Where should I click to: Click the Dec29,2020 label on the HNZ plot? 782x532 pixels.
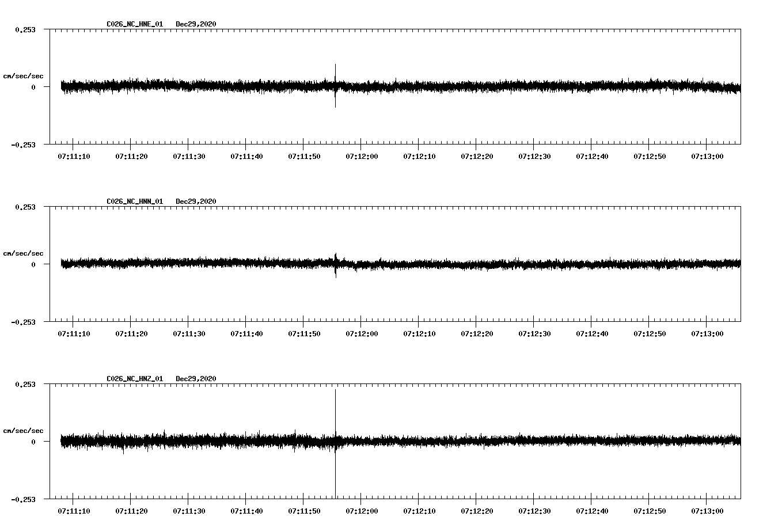point(195,378)
